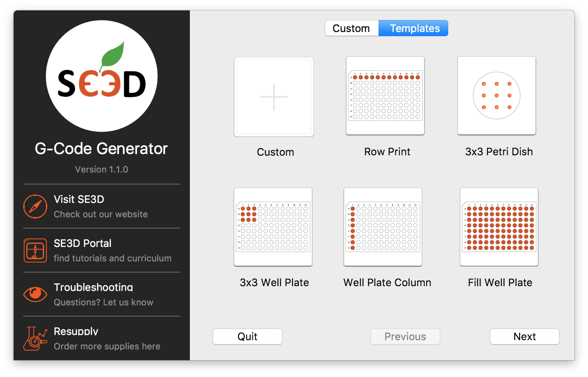Image resolution: width=588 pixels, height=377 pixels.
Task: Click the Resupply lab flask icon
Action: 35,339
